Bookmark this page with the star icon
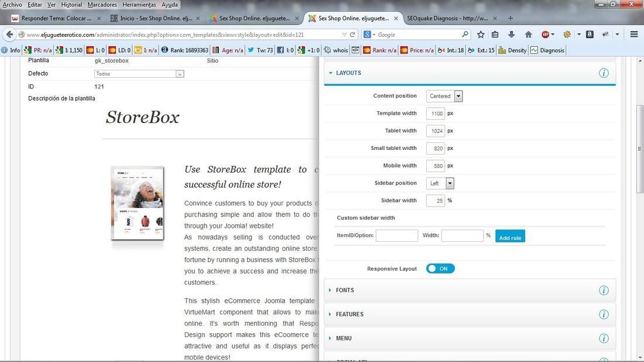 [x=481, y=35]
